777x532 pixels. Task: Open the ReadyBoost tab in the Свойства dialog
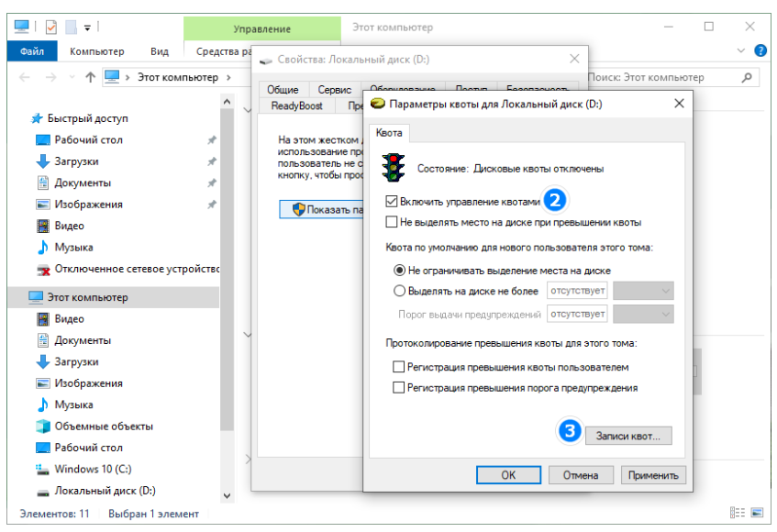point(297,105)
